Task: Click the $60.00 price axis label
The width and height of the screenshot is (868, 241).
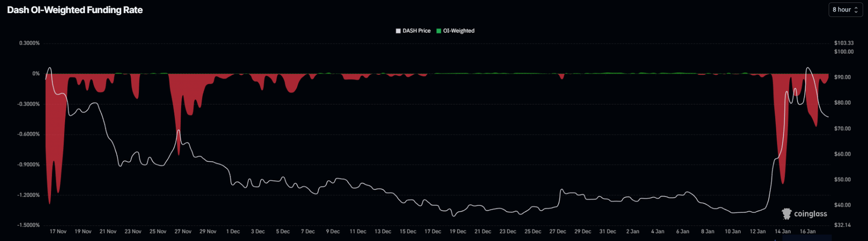Action: pos(843,154)
